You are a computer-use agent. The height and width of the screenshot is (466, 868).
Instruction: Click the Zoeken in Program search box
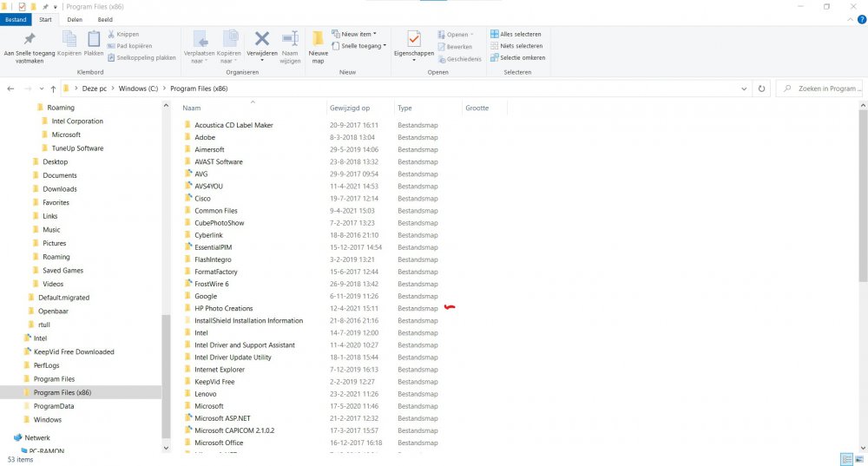(821, 89)
